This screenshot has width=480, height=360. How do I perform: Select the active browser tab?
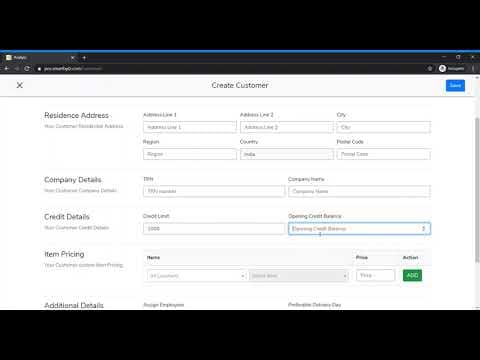click(39, 58)
